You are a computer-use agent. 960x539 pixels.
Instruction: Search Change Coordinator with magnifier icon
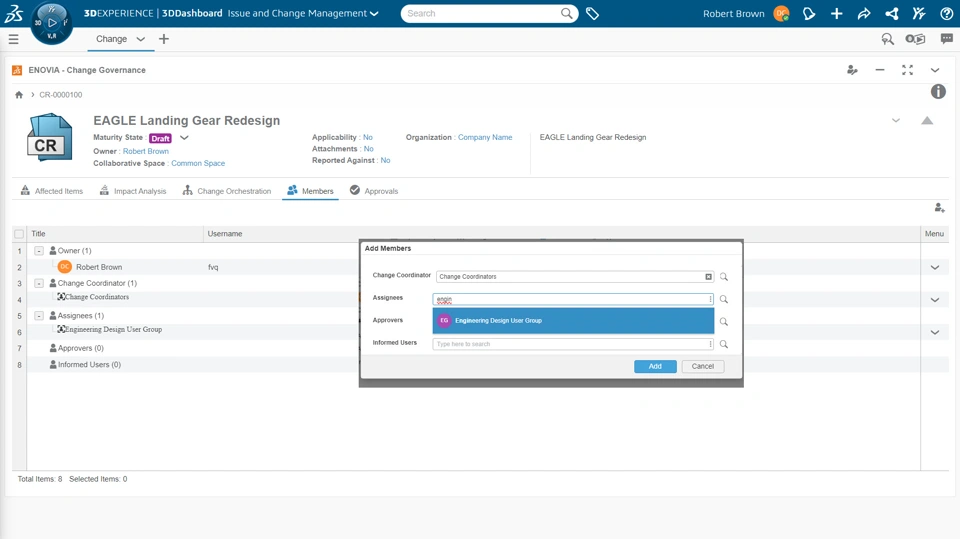coord(724,277)
